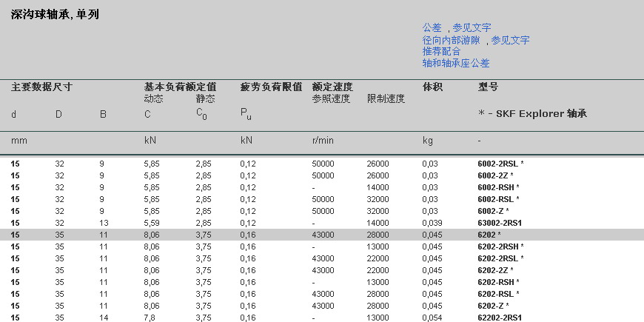Screen dimensions: 644x322
Task: Open the 参见文字 link after 径向内部游隙
Action: (x=511, y=40)
